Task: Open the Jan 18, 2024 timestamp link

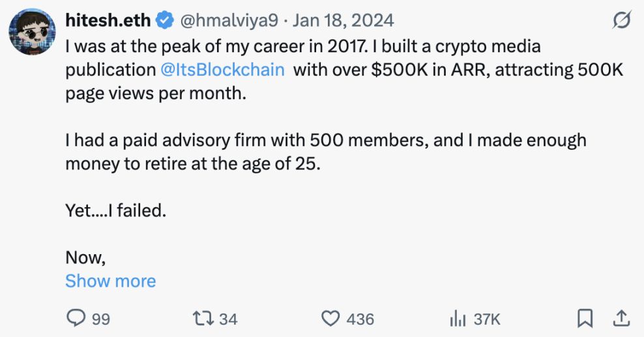Action: click(x=344, y=21)
